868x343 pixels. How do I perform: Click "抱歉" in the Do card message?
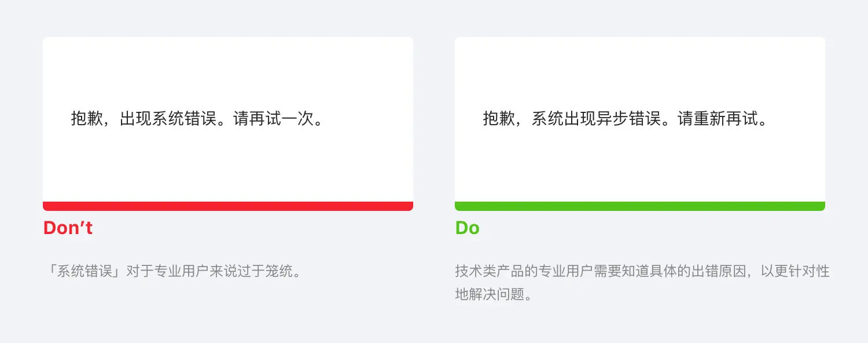click(499, 119)
